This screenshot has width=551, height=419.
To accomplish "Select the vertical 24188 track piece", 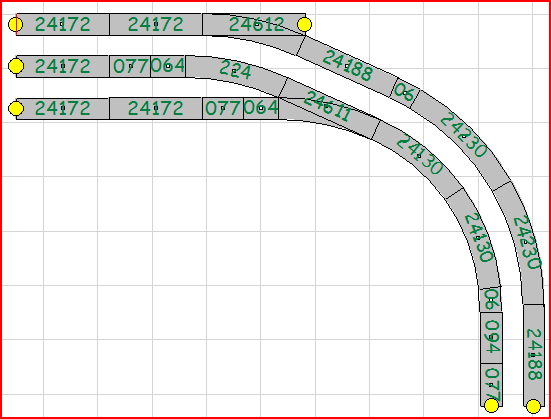I will click(x=534, y=355).
